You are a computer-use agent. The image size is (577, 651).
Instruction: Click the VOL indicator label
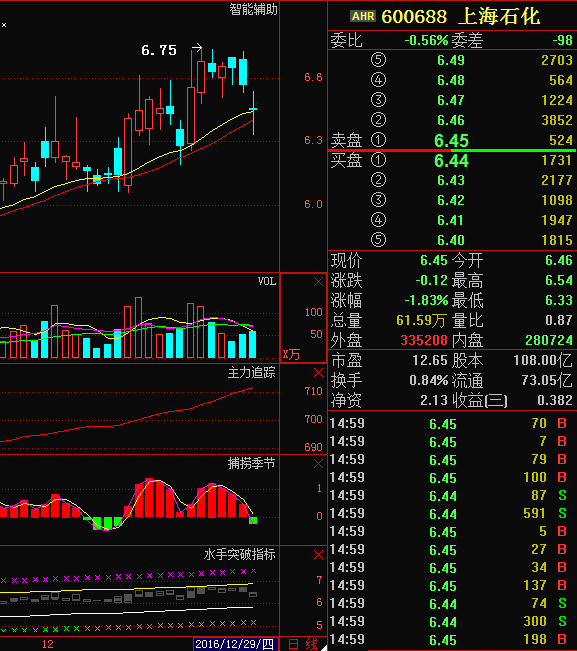(x=267, y=281)
